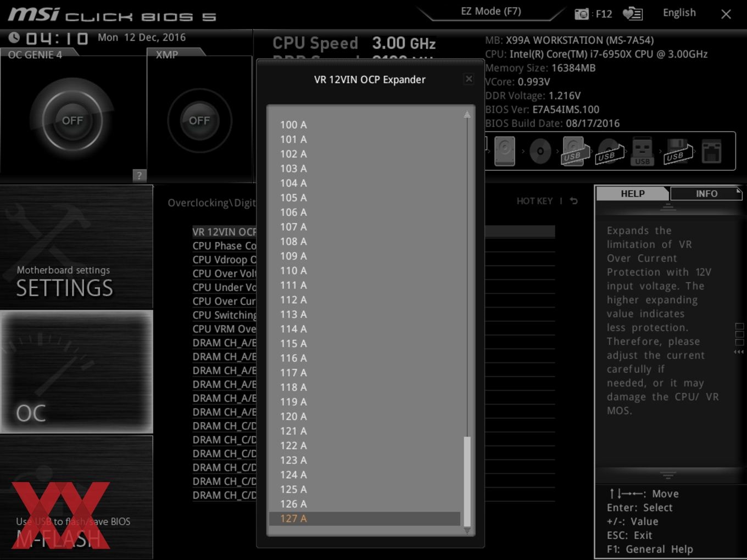This screenshot has height=560, width=747.
Task: Select the CPU Vdroop setting row
Action: coord(224,260)
